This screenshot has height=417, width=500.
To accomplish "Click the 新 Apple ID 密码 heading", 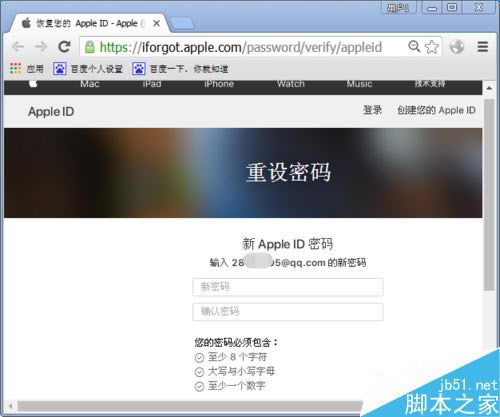I will click(287, 244).
